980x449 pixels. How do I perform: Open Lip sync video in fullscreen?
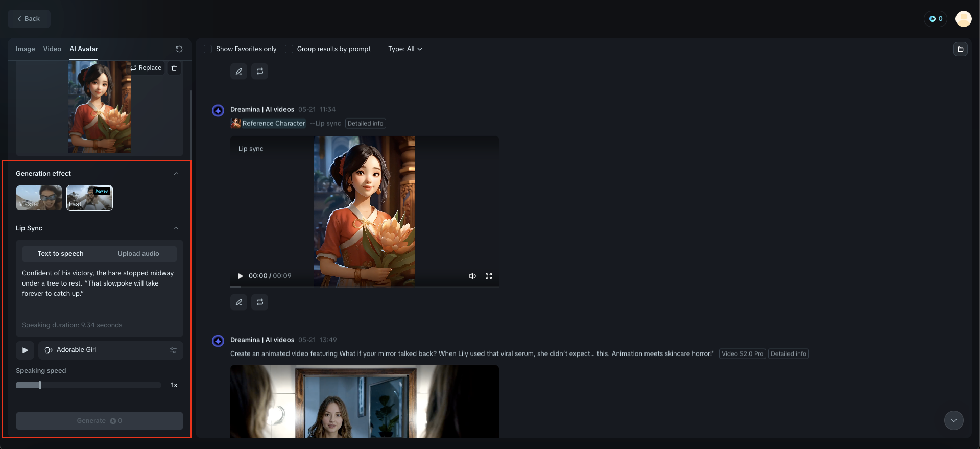coord(489,276)
